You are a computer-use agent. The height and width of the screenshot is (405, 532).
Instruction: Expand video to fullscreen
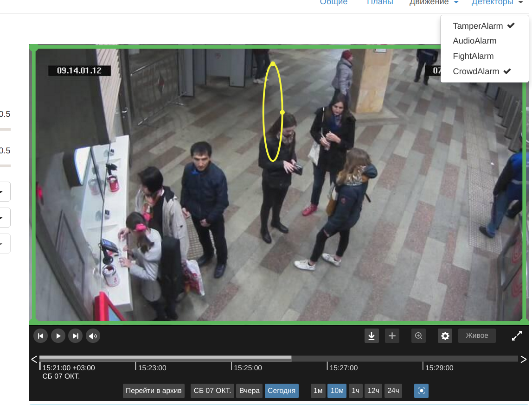pos(517,336)
